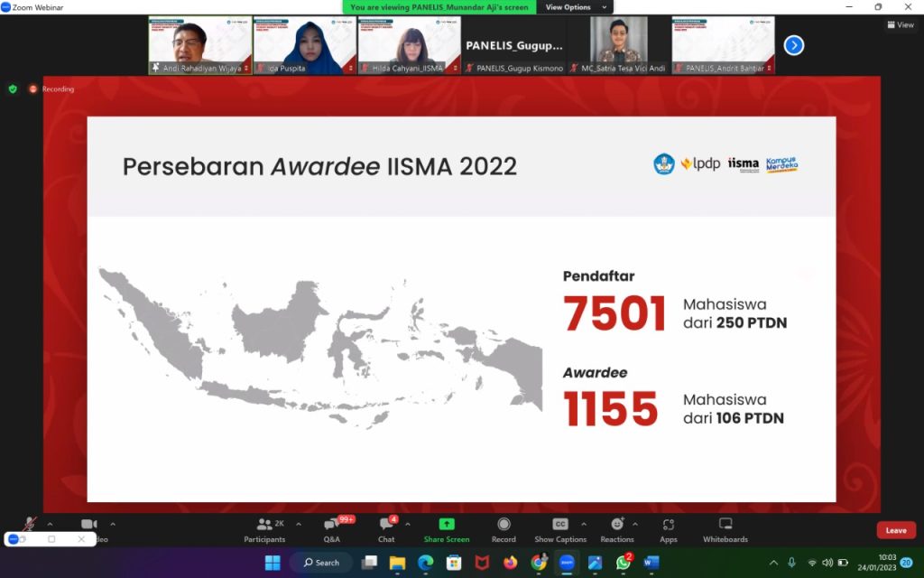The height and width of the screenshot is (578, 924).
Task: Click the lpdp logo on slide
Action: click(x=700, y=163)
